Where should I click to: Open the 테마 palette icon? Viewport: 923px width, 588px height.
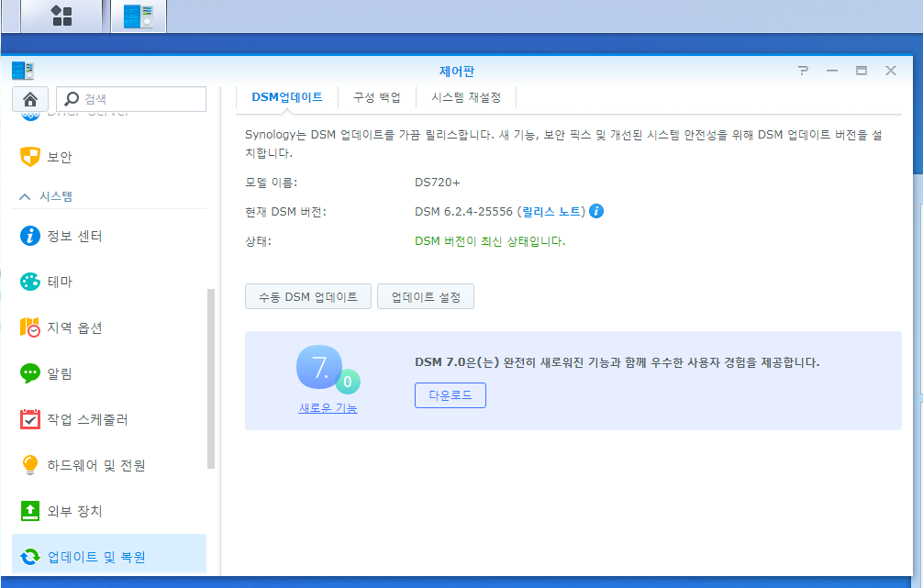[30, 282]
